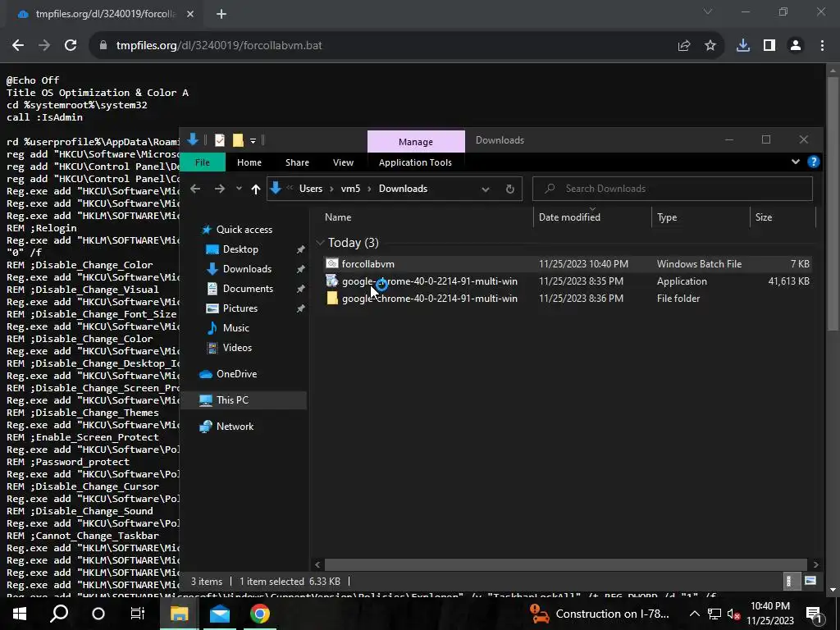Go forward in File Explorer
The height and width of the screenshot is (630, 840).
220,189
